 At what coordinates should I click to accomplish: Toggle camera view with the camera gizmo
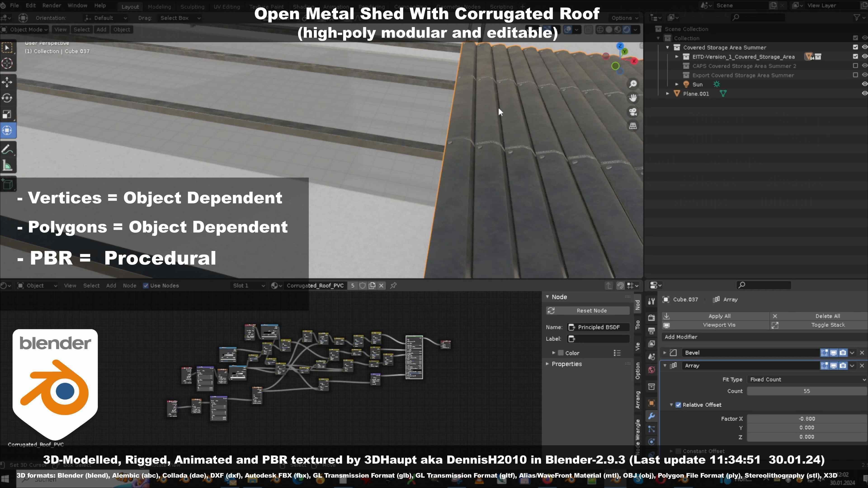[633, 112]
